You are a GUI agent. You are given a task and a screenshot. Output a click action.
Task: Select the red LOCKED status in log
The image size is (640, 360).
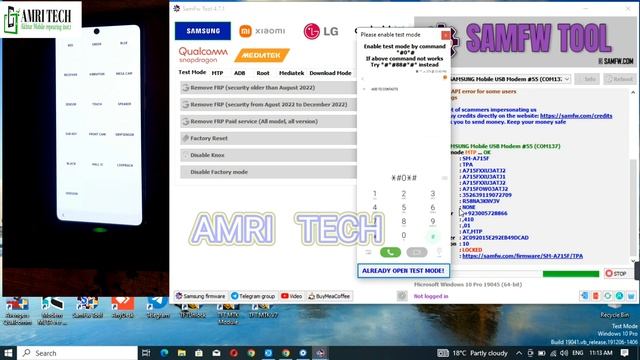point(472,250)
